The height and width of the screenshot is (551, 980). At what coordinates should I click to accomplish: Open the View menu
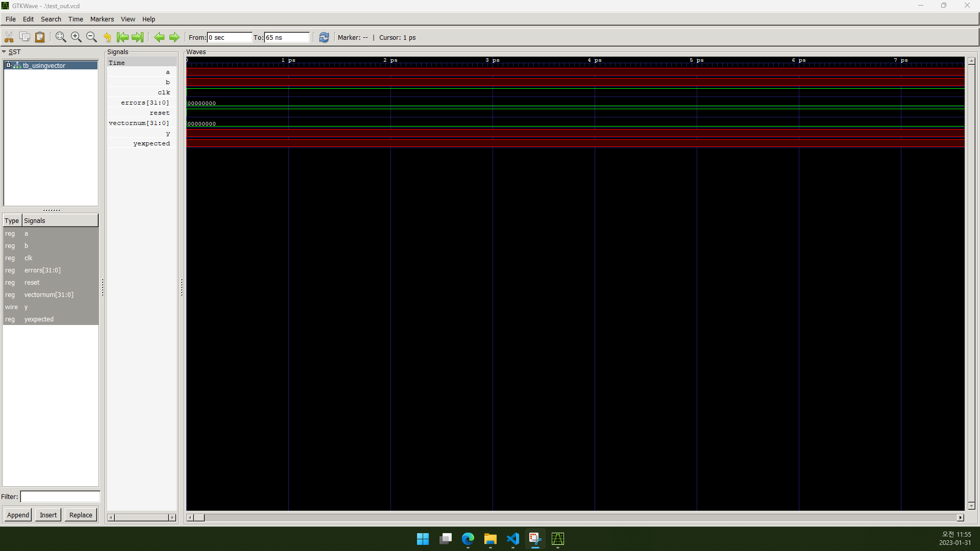click(128, 19)
